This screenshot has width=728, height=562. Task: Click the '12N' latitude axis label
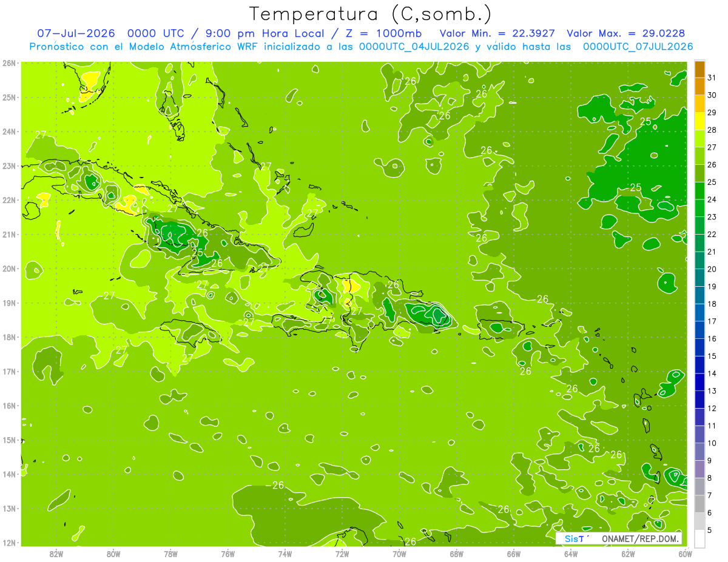click(x=9, y=543)
